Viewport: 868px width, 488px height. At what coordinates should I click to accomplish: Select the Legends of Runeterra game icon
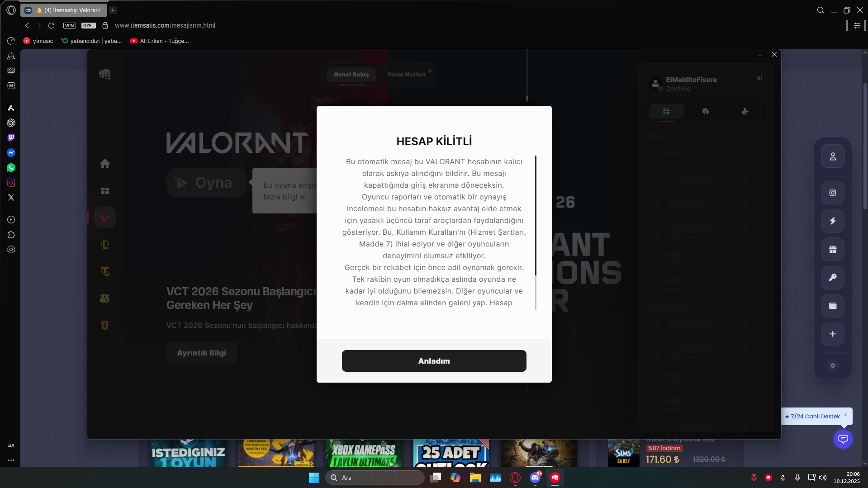(105, 326)
